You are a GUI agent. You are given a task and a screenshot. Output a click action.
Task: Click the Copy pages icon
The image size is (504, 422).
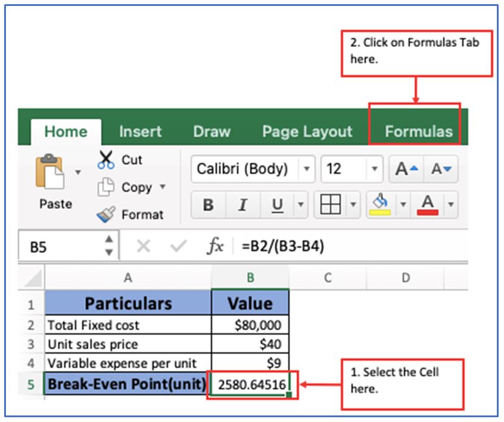point(106,187)
